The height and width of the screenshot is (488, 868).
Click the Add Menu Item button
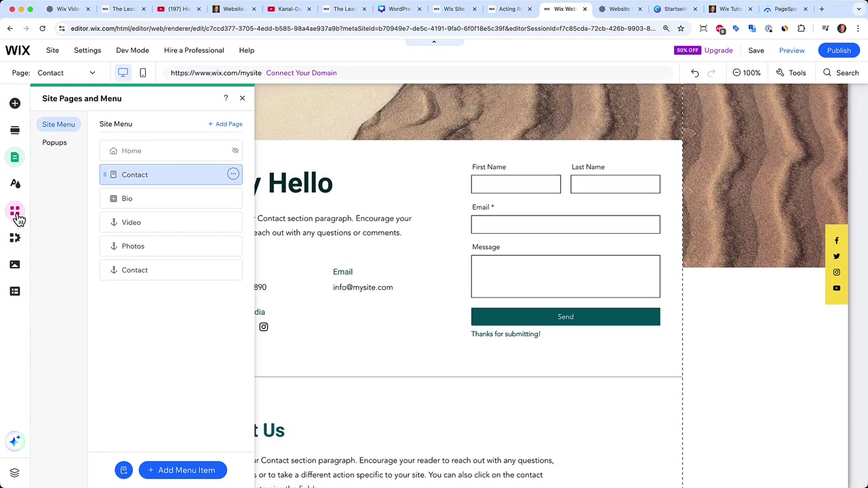tap(182, 470)
